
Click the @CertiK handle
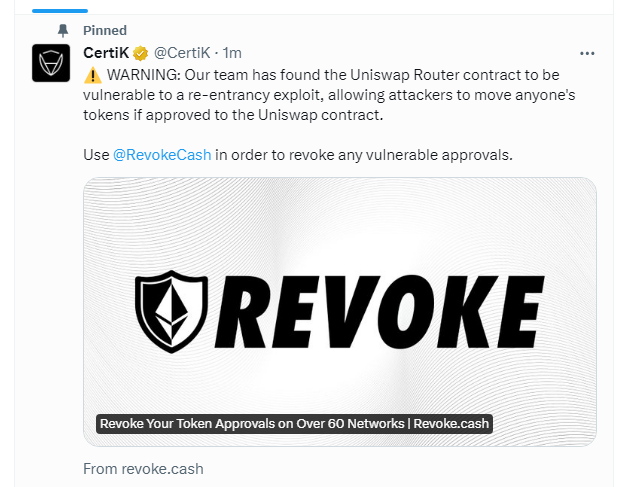tap(182, 53)
